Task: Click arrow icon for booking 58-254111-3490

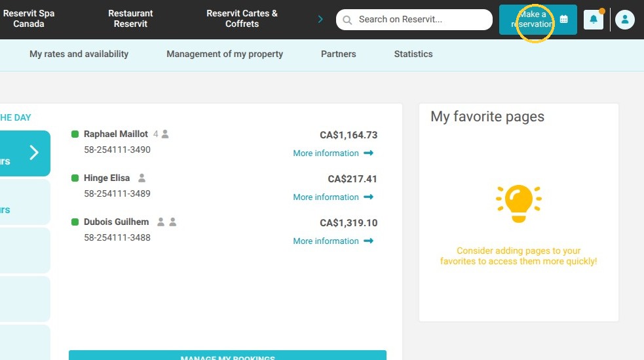Action: [368, 153]
